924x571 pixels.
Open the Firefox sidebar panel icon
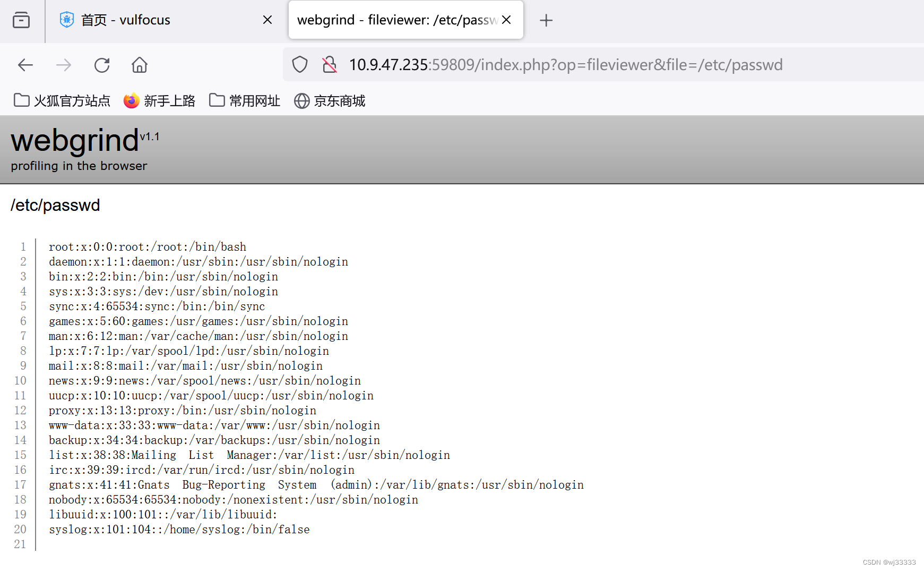pyautogui.click(x=21, y=20)
